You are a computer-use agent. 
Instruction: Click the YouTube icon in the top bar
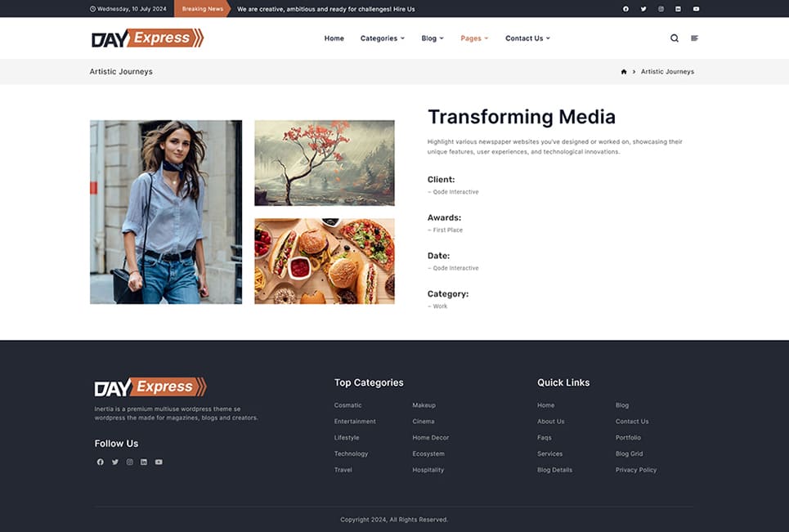[x=696, y=9]
